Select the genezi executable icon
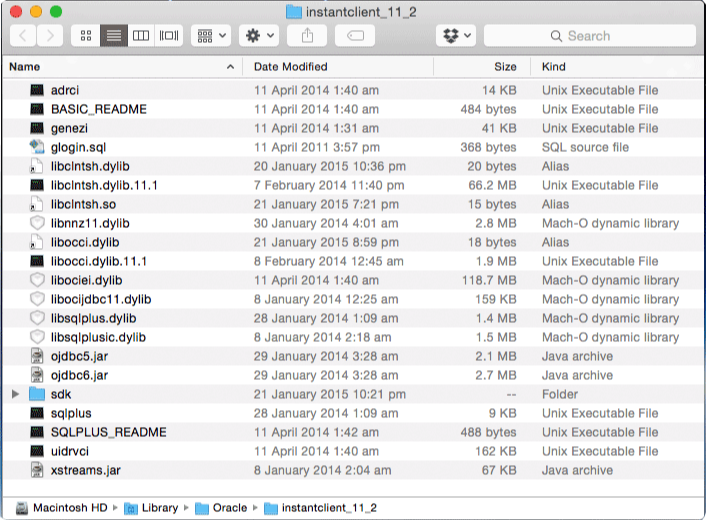The height and width of the screenshot is (520, 706). pyautogui.click(x=37, y=128)
